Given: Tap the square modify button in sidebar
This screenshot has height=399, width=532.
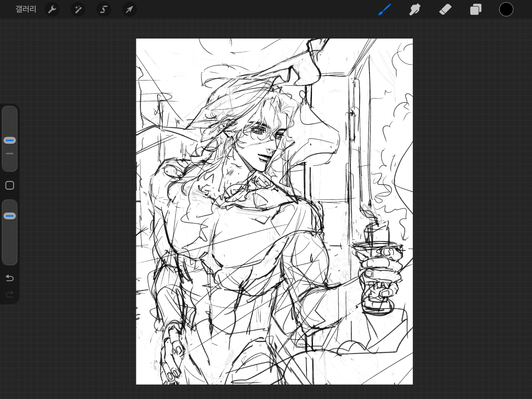Looking at the screenshot, I should 10,185.
